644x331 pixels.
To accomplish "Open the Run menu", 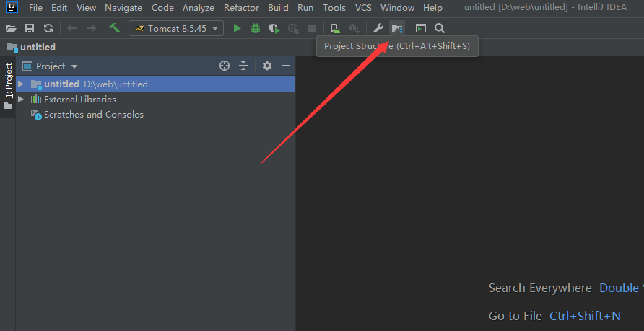I will click(x=305, y=8).
